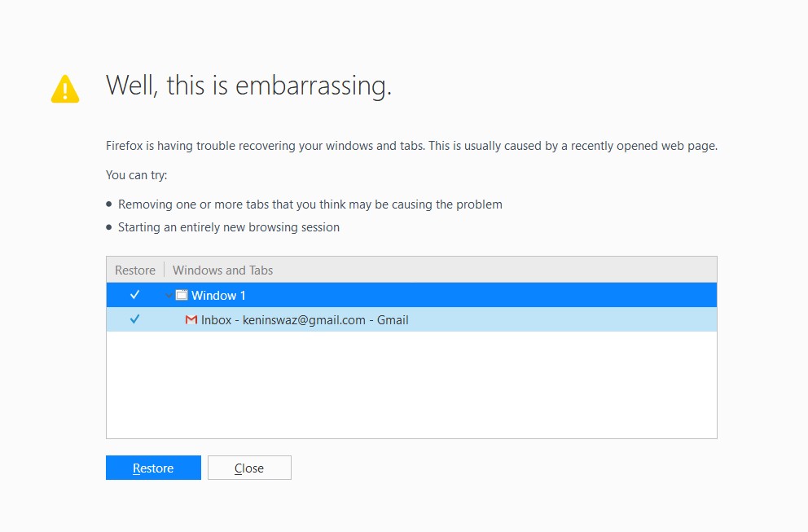Select the Window 1 row label
808x532 pixels.
218,296
